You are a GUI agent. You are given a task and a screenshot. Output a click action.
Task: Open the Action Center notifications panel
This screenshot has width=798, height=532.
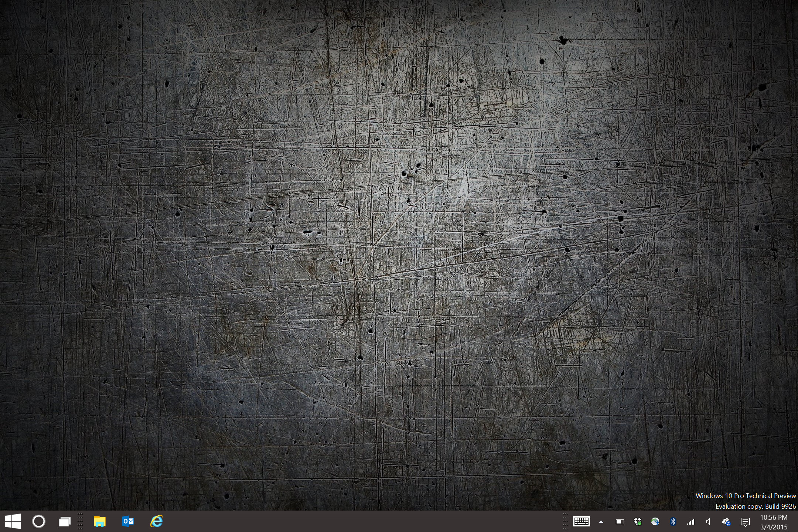point(746,521)
